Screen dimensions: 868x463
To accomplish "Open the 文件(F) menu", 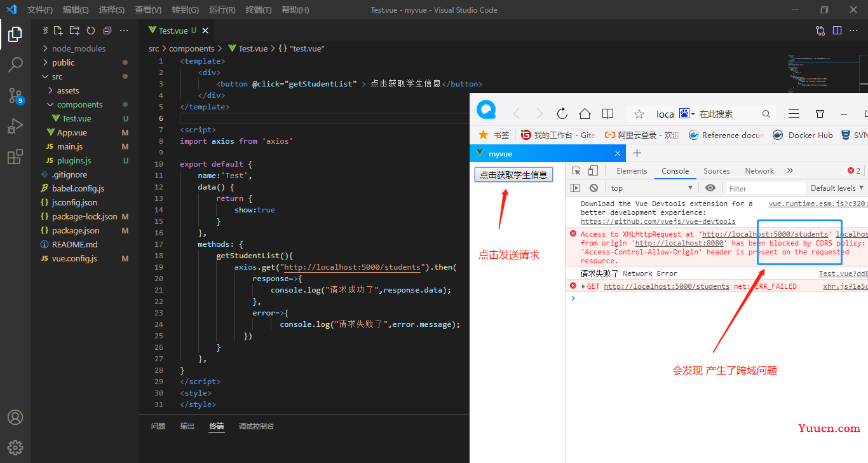I will click(40, 10).
